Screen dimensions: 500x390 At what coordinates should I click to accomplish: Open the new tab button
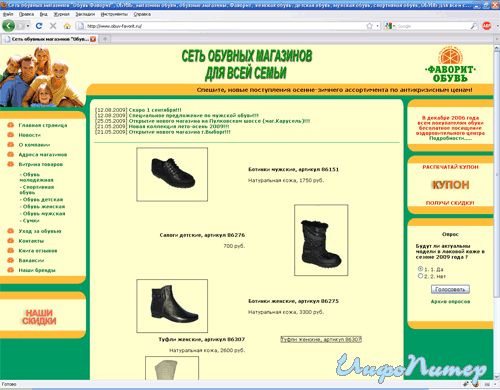coord(105,39)
